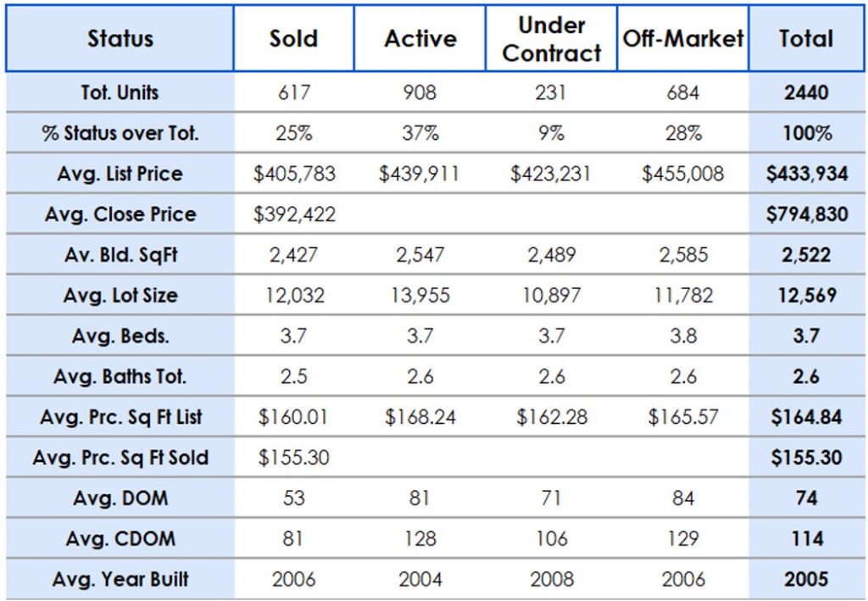Click the Under Contract year built 2008
The width and height of the screenshot is (868, 601).
551,580
